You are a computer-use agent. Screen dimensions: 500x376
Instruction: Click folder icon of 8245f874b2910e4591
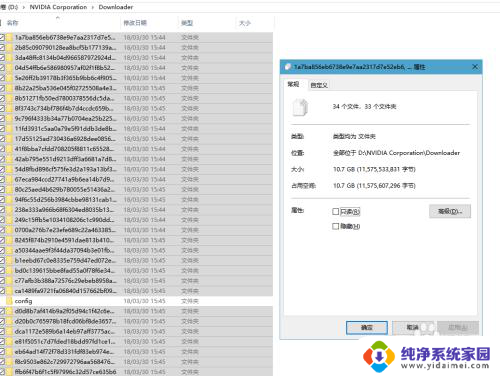point(9,240)
